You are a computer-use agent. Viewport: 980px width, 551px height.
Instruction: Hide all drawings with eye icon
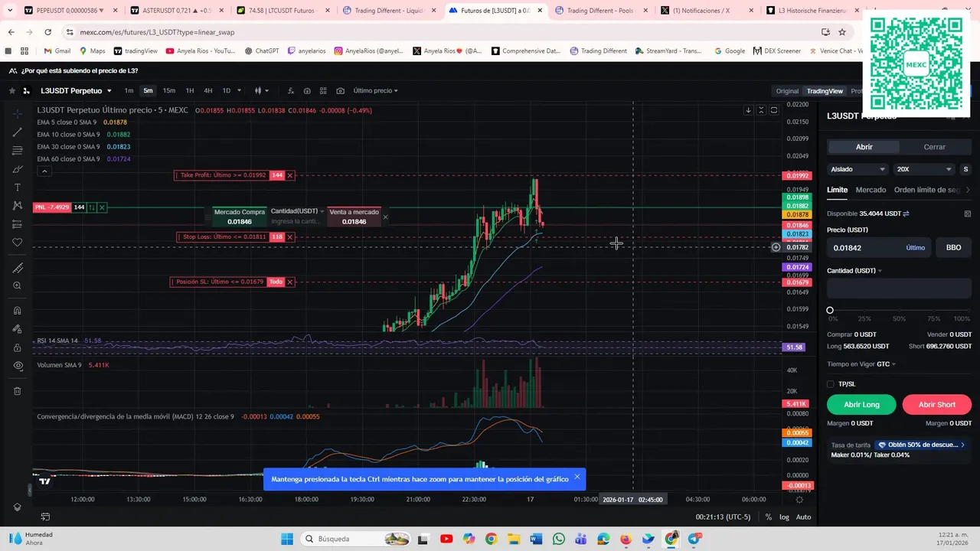[x=18, y=366]
